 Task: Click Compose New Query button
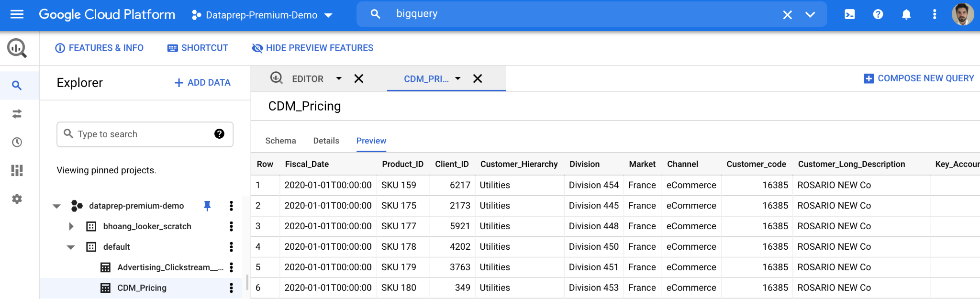[x=919, y=78]
